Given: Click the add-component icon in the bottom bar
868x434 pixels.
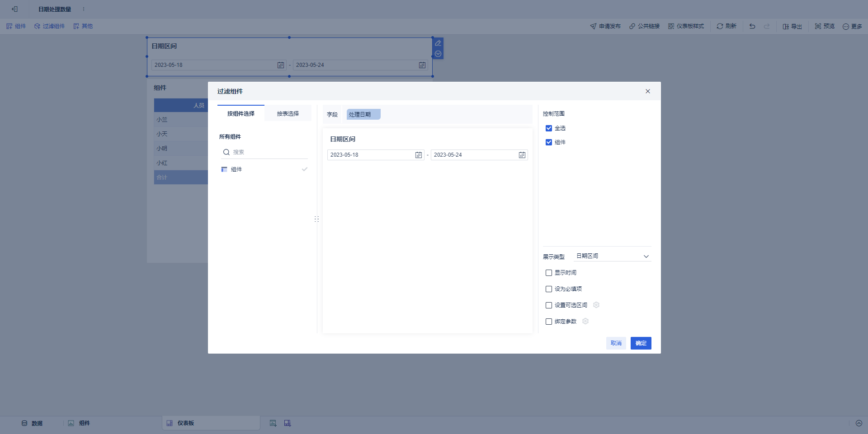Looking at the screenshot, I should tap(273, 423).
